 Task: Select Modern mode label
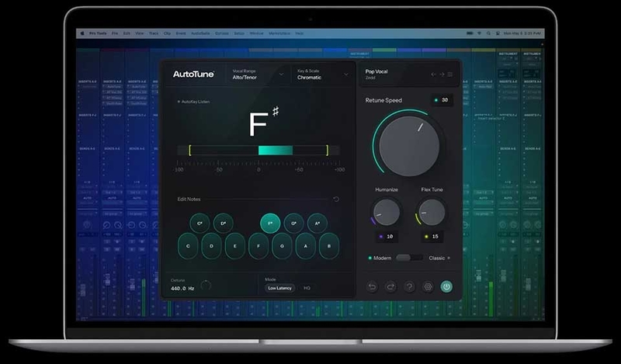[x=382, y=258]
